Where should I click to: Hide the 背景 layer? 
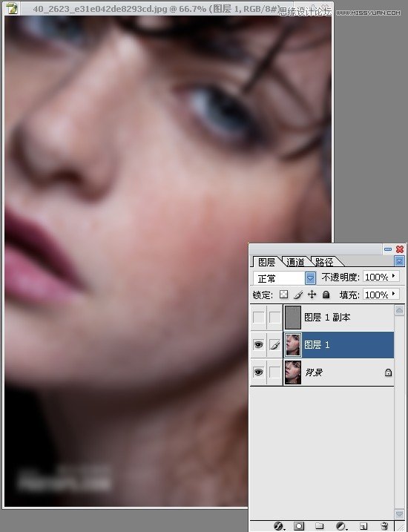click(x=258, y=372)
